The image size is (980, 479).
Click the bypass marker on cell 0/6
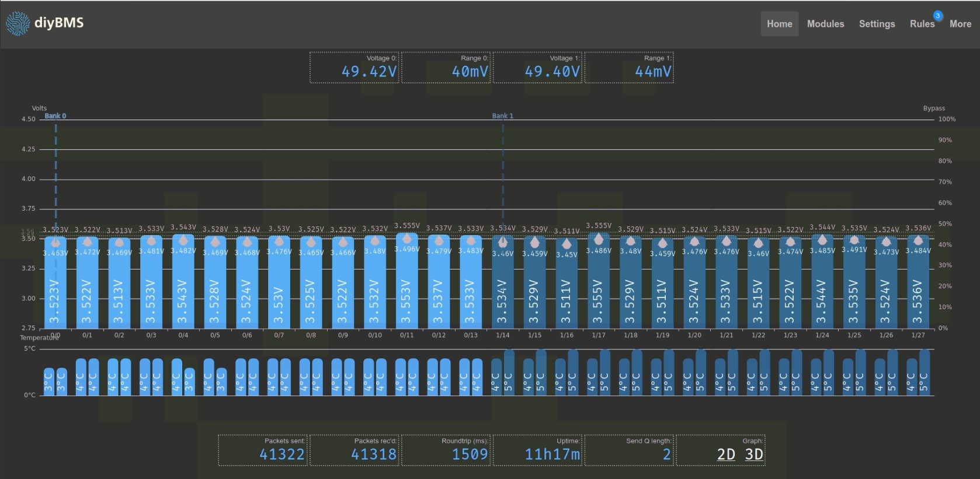[247, 242]
